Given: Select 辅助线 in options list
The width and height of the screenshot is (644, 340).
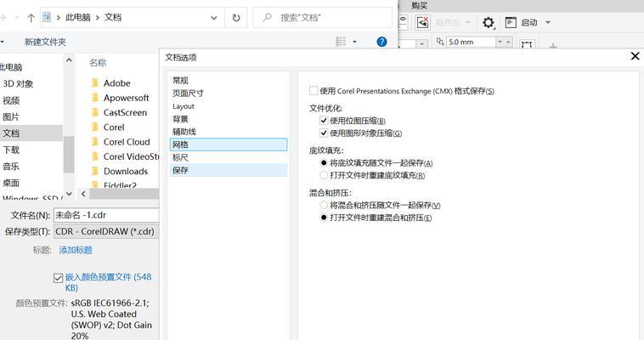Looking at the screenshot, I should (229, 132).
